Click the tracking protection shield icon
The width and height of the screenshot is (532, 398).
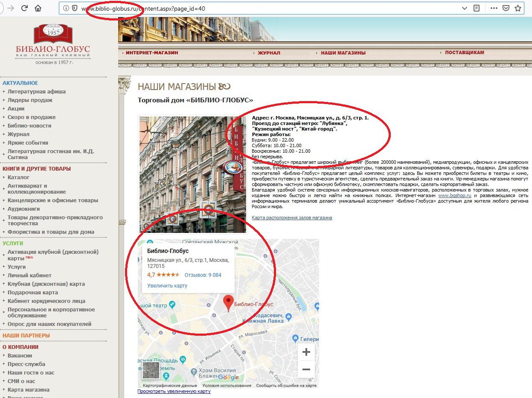pos(75,8)
